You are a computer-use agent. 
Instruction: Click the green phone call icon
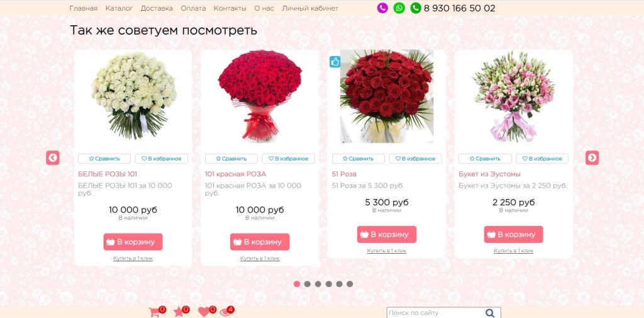click(x=416, y=8)
